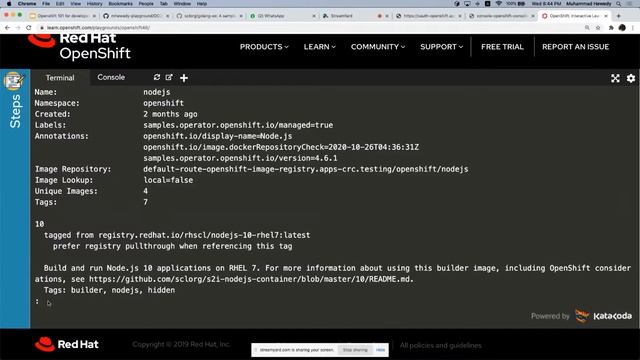Screen dimensions: 640x360
Task: Add a new terminal tab with plus icon
Action: pos(184,78)
